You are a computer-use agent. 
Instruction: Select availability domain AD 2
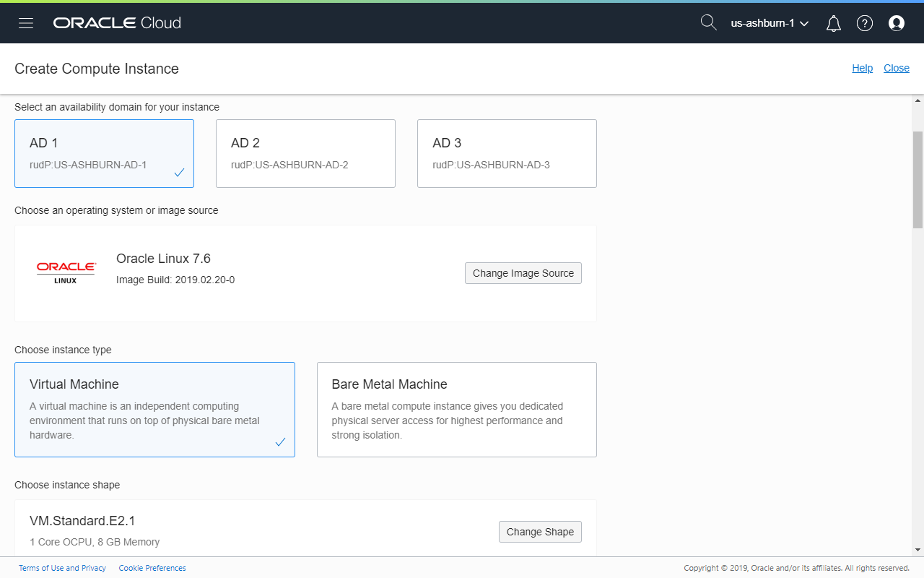[x=305, y=153]
